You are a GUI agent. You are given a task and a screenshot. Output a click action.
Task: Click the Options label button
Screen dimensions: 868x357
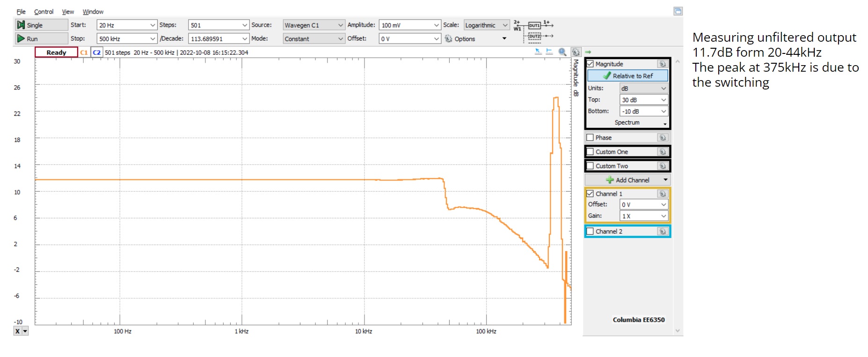[x=465, y=39]
